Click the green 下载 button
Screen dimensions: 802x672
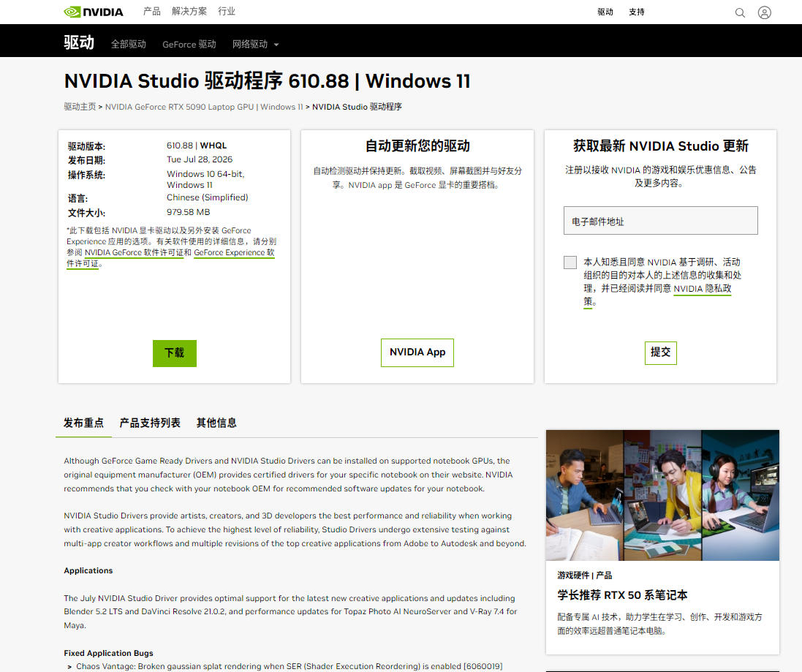(175, 353)
